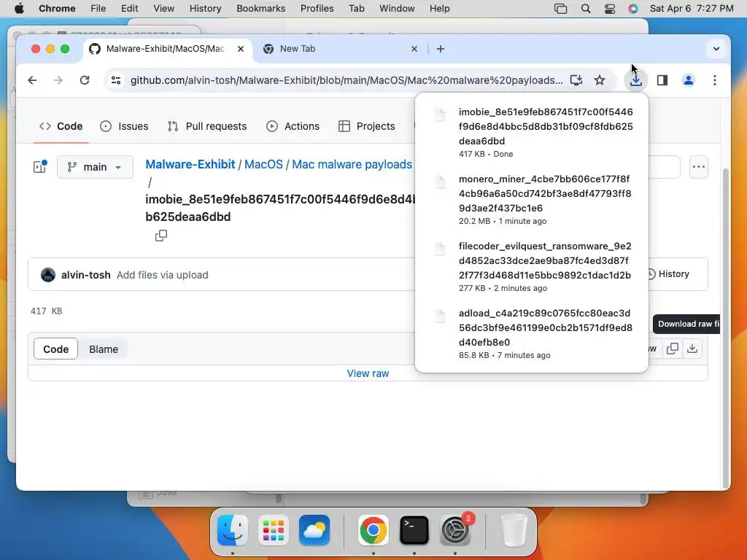Screen dimensions: 747x560
Task: Open the Chrome profile avatar icon
Action: [689, 80]
